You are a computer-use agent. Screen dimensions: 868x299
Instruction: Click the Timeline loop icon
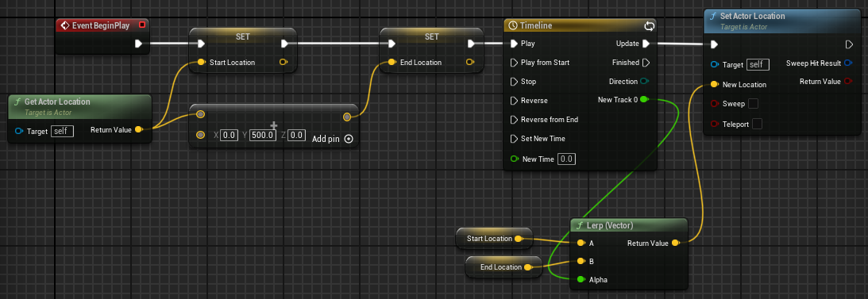point(650,25)
